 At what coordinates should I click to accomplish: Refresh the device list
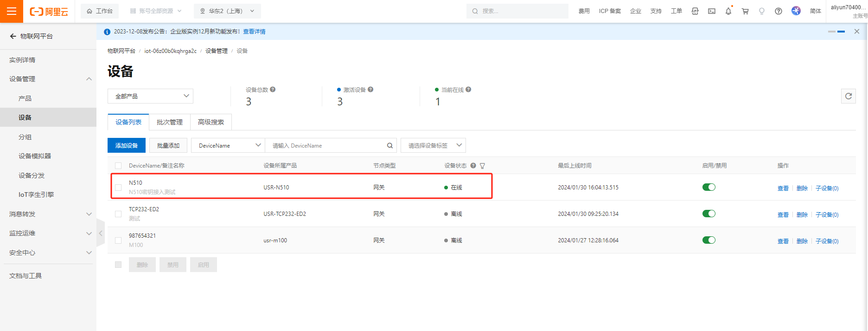pyautogui.click(x=848, y=96)
